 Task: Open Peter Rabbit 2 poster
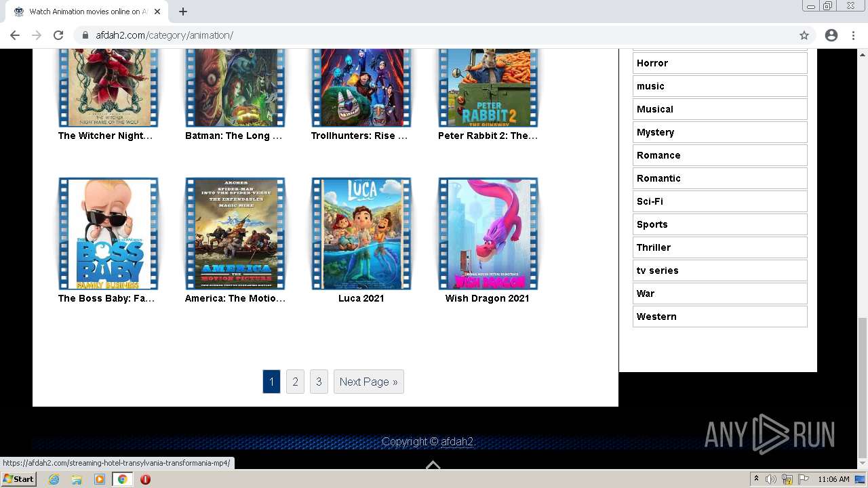(x=488, y=88)
